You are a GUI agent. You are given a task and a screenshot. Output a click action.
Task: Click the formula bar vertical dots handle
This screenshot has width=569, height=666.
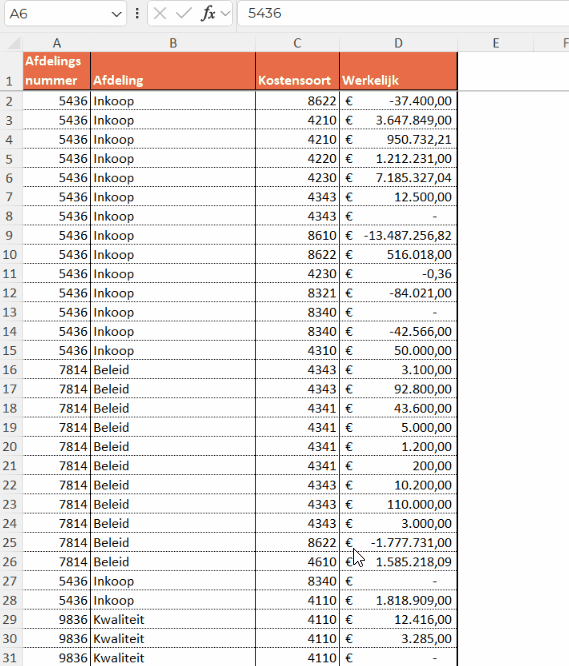[137, 14]
